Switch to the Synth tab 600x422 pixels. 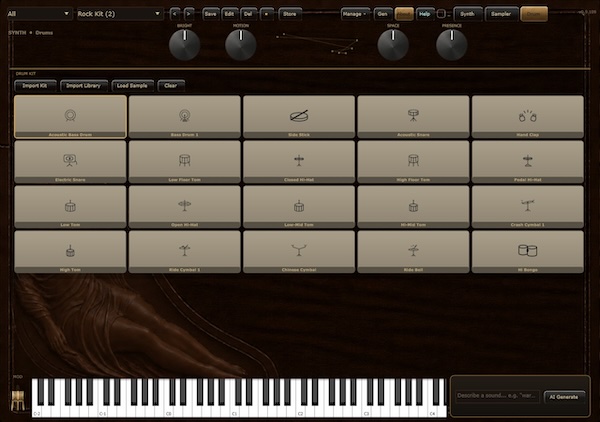pyautogui.click(x=468, y=14)
